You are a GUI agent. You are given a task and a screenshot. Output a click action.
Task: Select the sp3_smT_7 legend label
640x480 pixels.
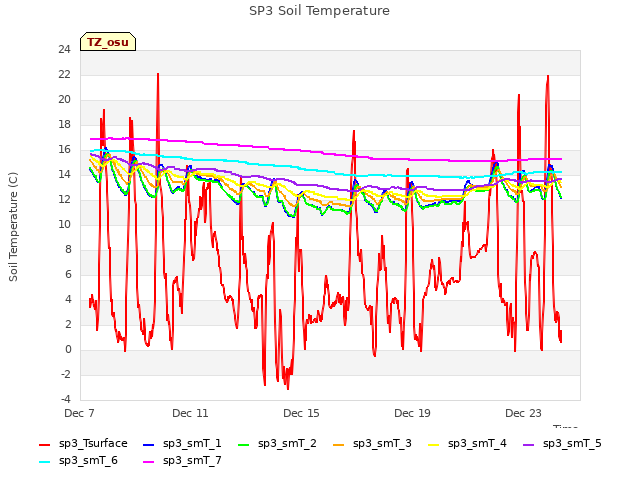(x=192, y=461)
